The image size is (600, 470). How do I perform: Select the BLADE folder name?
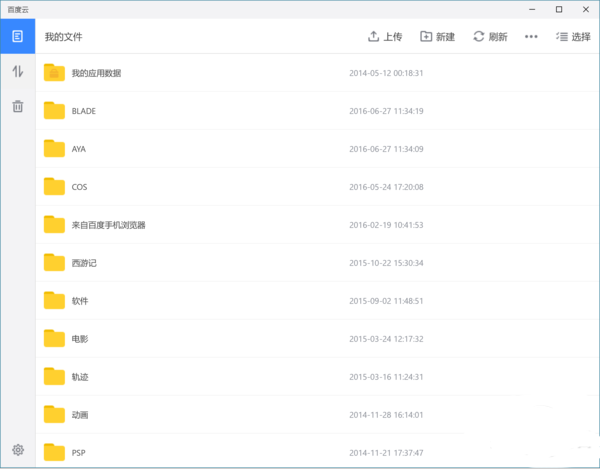[x=84, y=111]
